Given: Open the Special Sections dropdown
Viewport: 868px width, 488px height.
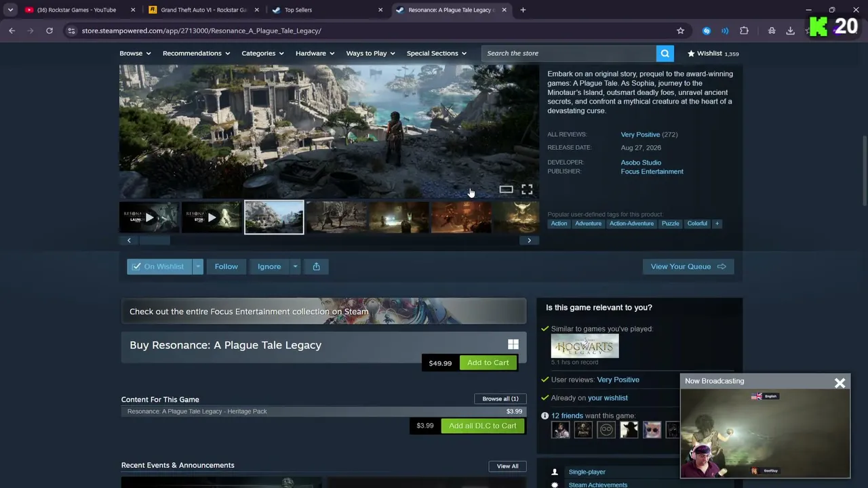Looking at the screenshot, I should pyautogui.click(x=437, y=54).
